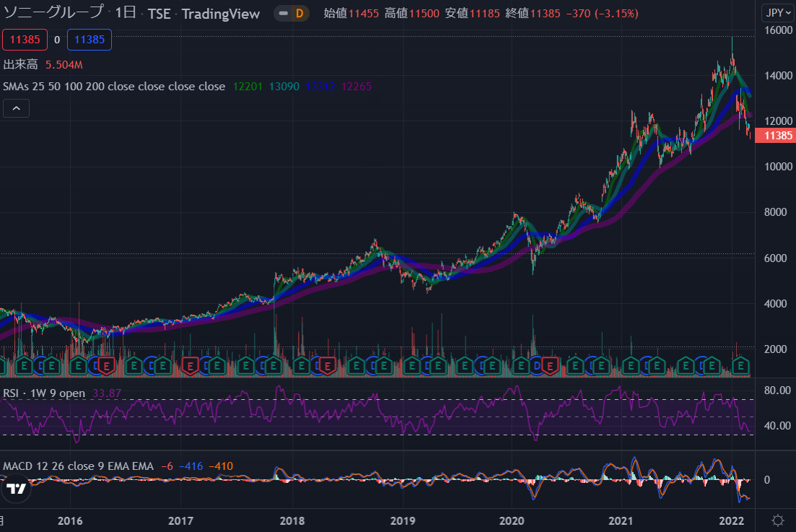Viewport: 796px width, 532px height.
Task: Click the 10000 price axis label
Action: (x=778, y=167)
